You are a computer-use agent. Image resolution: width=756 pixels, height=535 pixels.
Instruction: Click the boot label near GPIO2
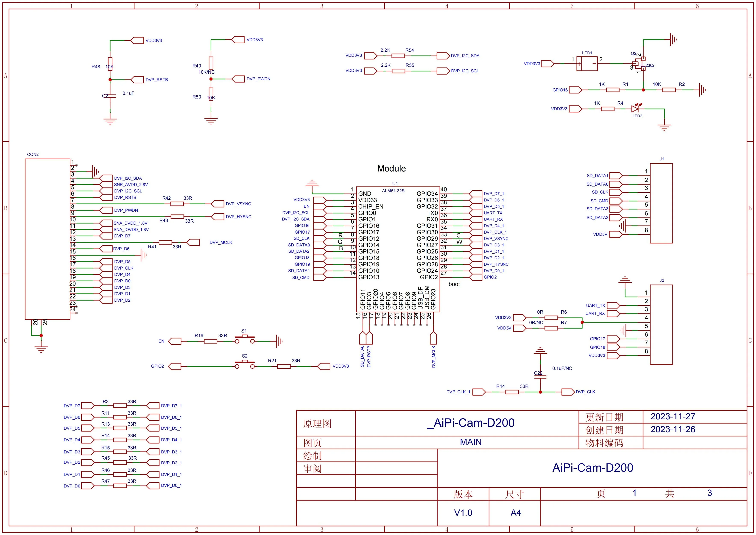454,284
